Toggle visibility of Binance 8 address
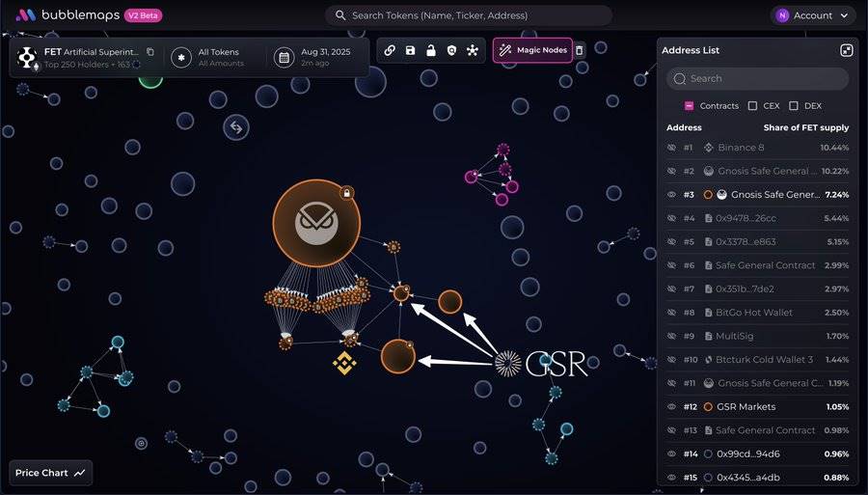This screenshot has width=868, height=495. pyautogui.click(x=672, y=148)
